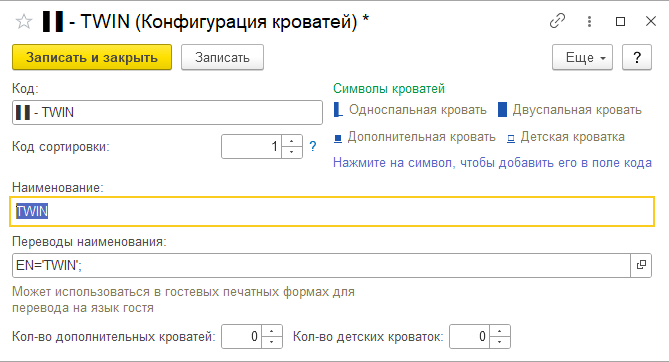Close the TWIN bed configuration window
The height and width of the screenshot is (362, 669).
[x=651, y=21]
